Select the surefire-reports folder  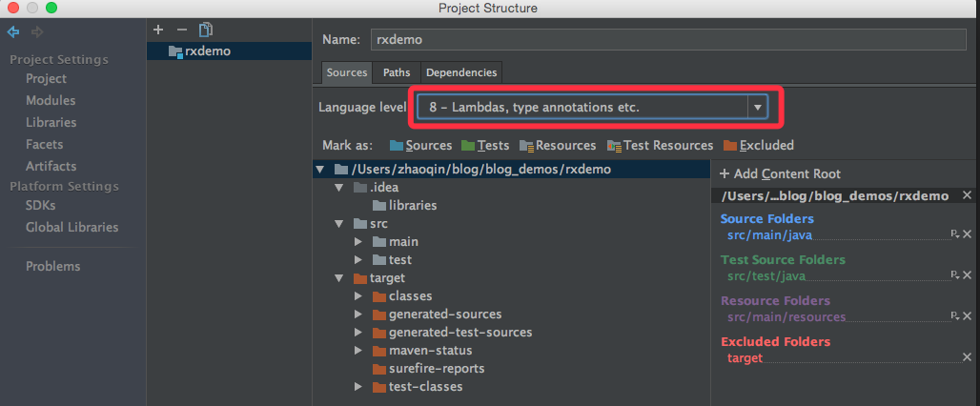(436, 369)
